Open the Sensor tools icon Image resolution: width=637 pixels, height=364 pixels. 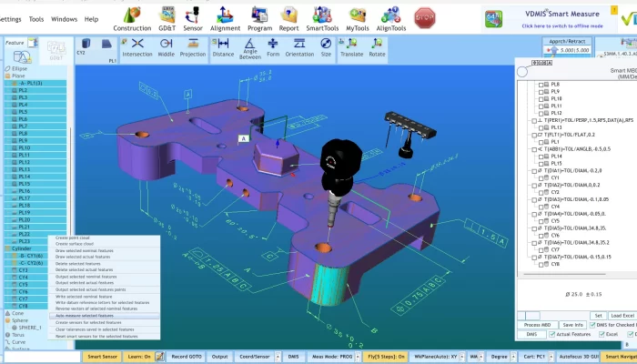193,19
